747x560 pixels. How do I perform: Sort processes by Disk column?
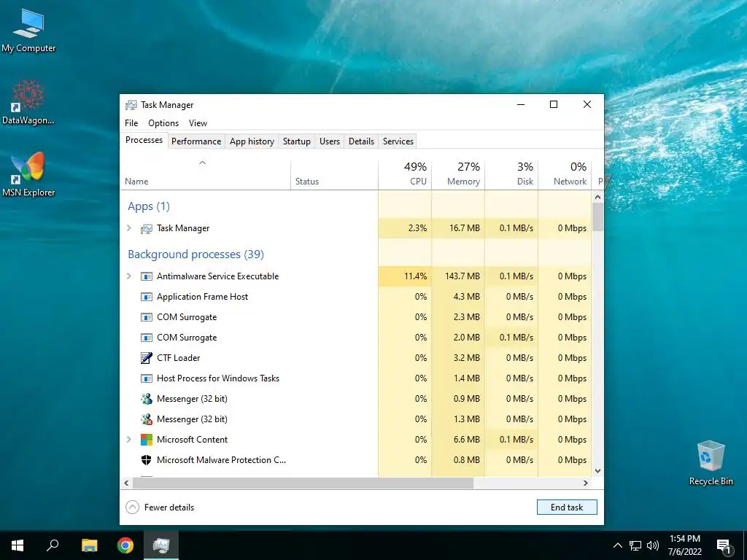click(511, 174)
